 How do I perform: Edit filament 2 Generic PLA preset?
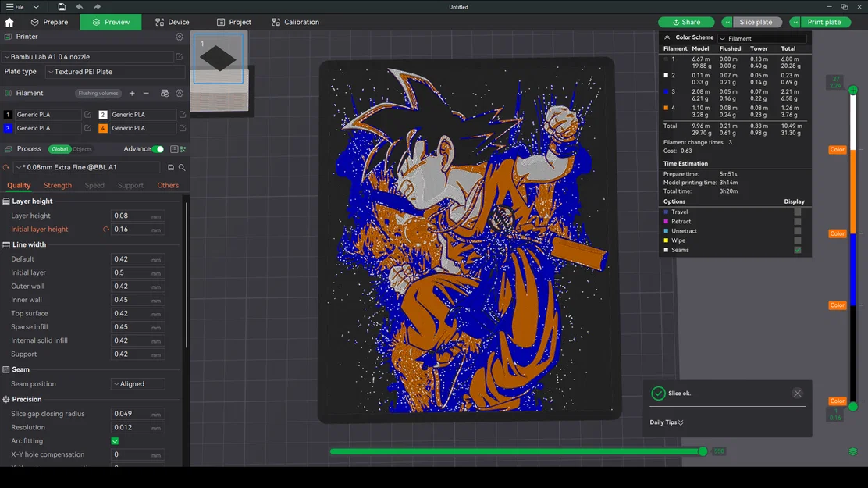(183, 115)
